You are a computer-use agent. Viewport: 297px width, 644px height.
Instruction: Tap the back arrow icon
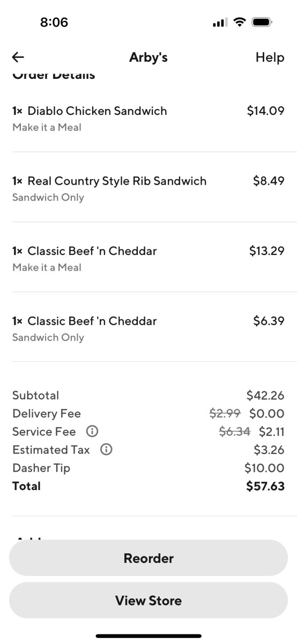click(18, 57)
